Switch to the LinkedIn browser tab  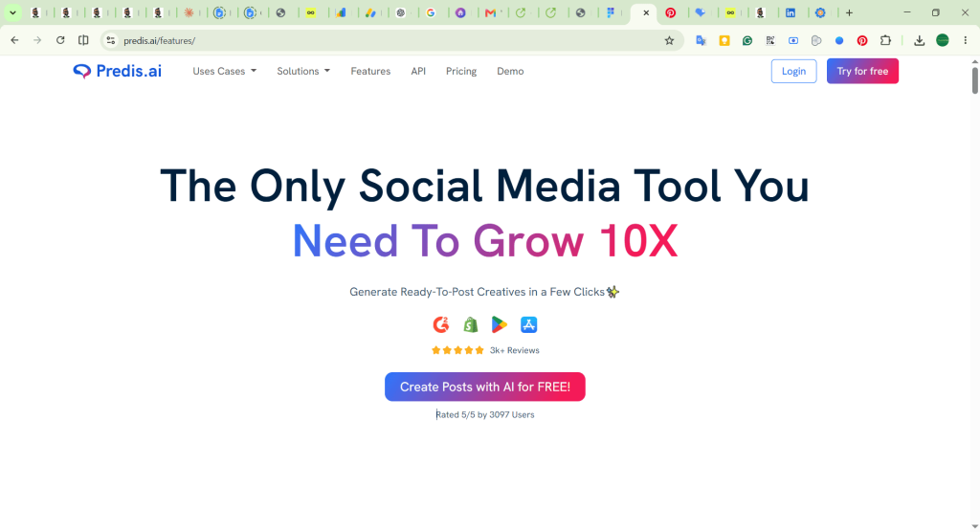(x=791, y=12)
